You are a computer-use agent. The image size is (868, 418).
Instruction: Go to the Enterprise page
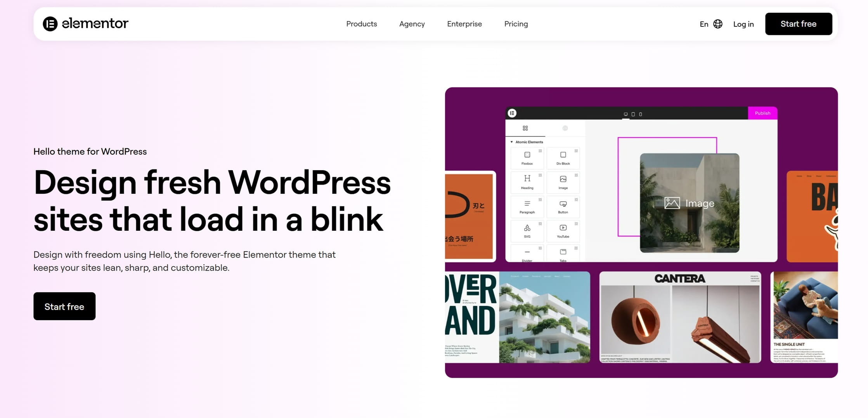coord(464,24)
